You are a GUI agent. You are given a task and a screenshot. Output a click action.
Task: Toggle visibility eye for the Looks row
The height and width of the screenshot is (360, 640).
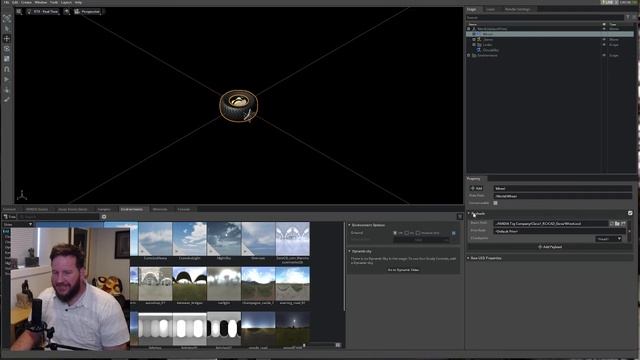coord(604,45)
